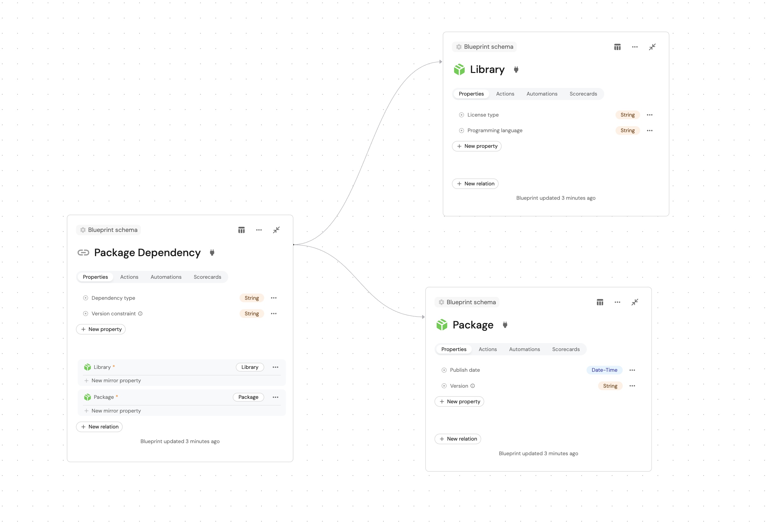
Task: Collapse the Library blueprint card
Action: coord(652,47)
